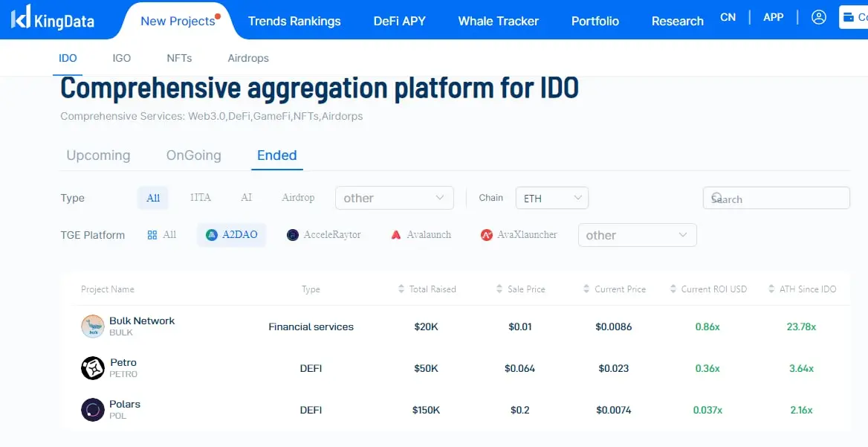868x447 pixels.
Task: Click the AcceleRaytor platform logo icon
Action: point(293,235)
